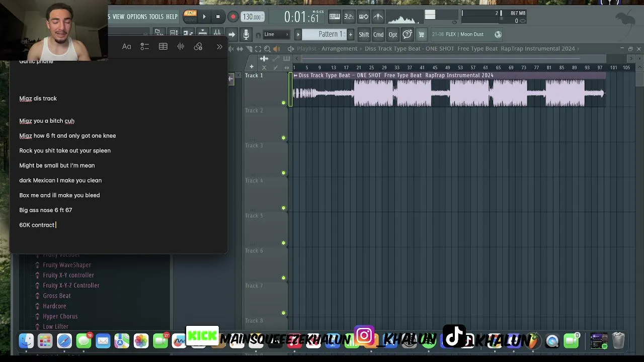
Task: Click the globe icon beside FLEX Moon Dust
Action: click(x=498, y=34)
